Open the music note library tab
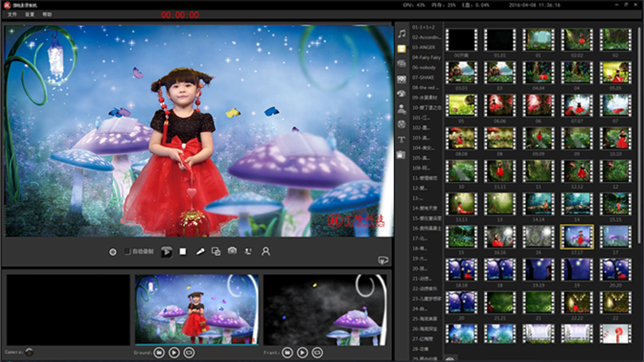Viewport: 644px width, 362px height. [x=402, y=33]
